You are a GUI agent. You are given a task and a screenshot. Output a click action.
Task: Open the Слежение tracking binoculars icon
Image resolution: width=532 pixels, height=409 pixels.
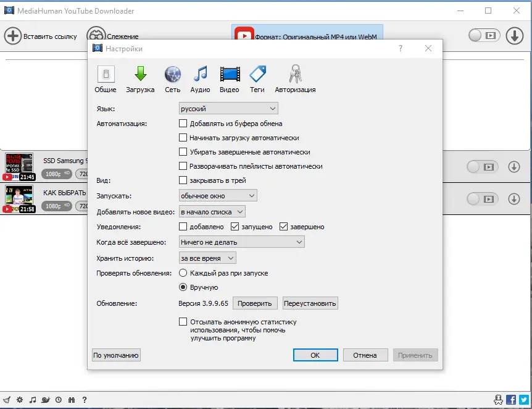96,33
